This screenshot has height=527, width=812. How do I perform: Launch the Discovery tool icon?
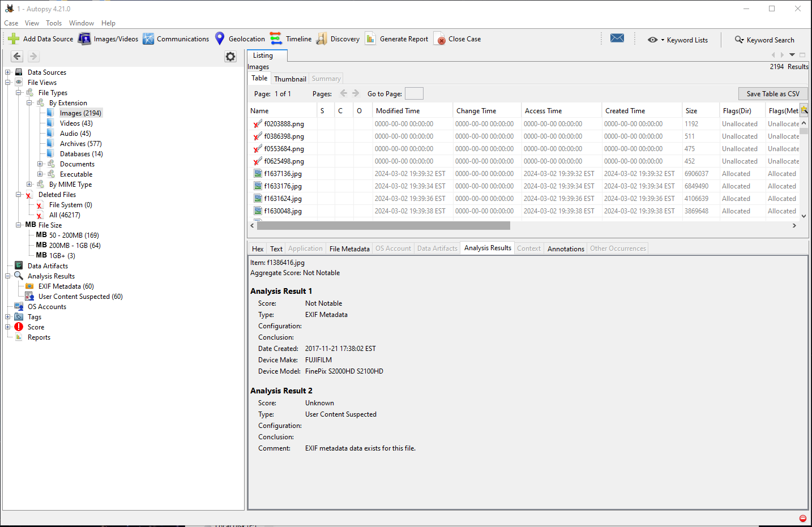322,38
